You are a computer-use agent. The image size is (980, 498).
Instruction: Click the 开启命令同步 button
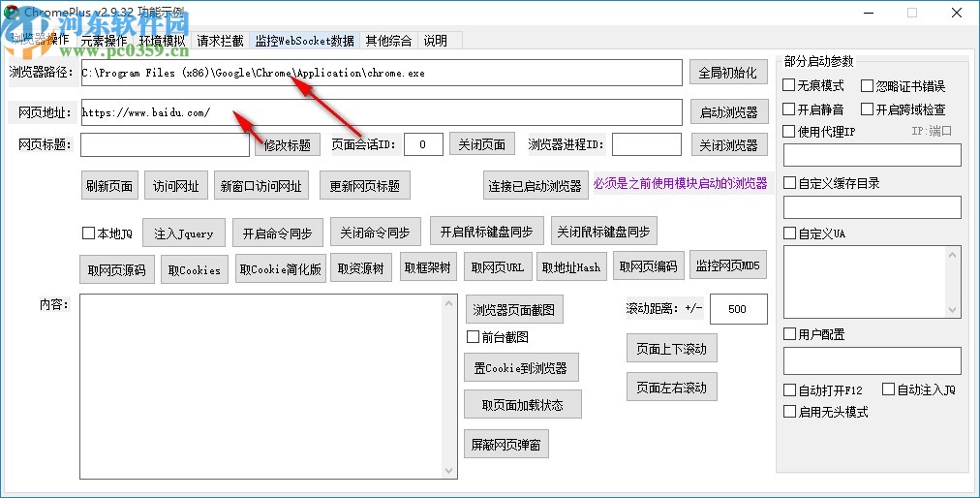[x=278, y=233]
